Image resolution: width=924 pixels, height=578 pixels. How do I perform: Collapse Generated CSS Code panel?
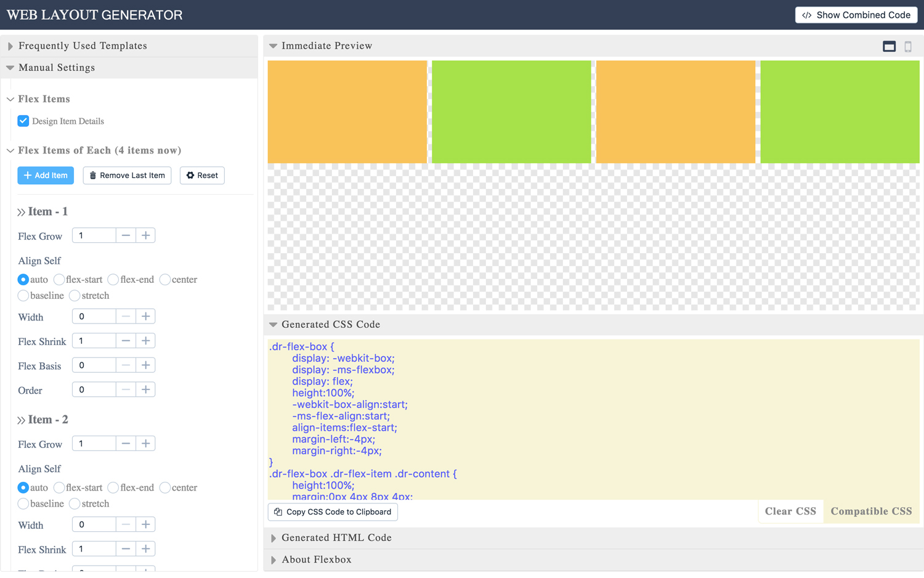tap(273, 324)
